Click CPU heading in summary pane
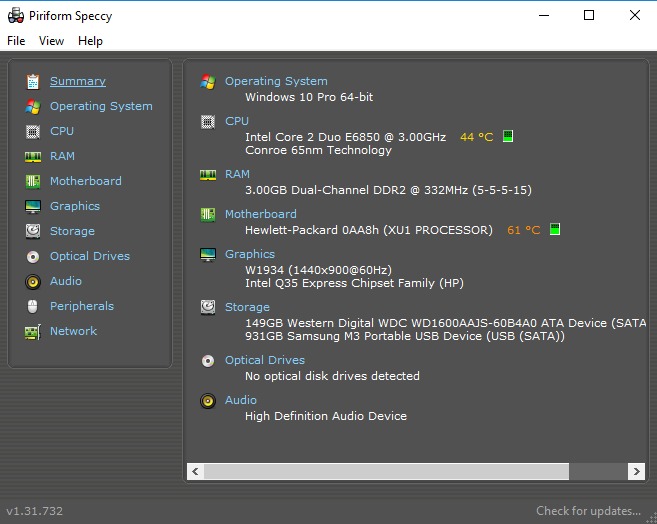Screen dimensions: 657x524 point(237,121)
